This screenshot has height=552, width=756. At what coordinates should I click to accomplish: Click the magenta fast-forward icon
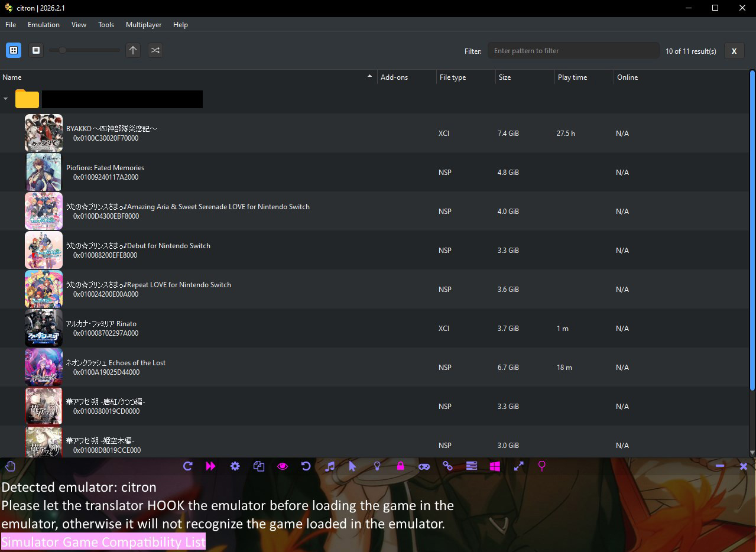[x=211, y=466]
